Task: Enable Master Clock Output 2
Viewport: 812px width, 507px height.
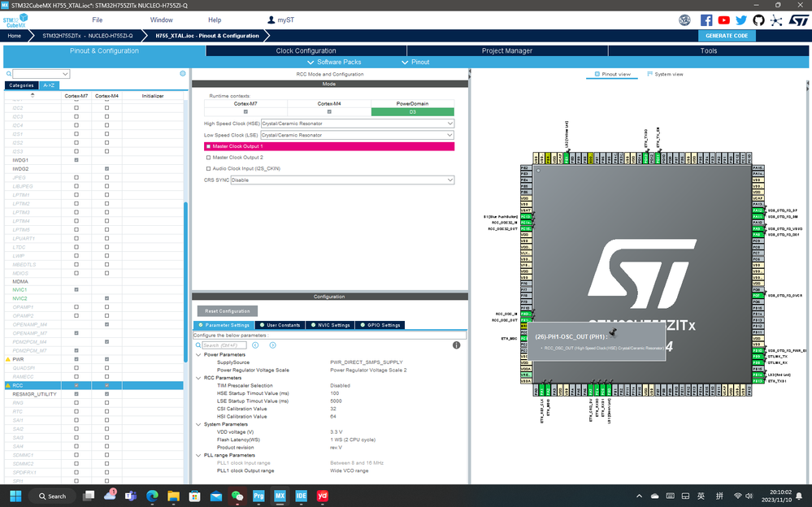Action: pyautogui.click(x=208, y=157)
